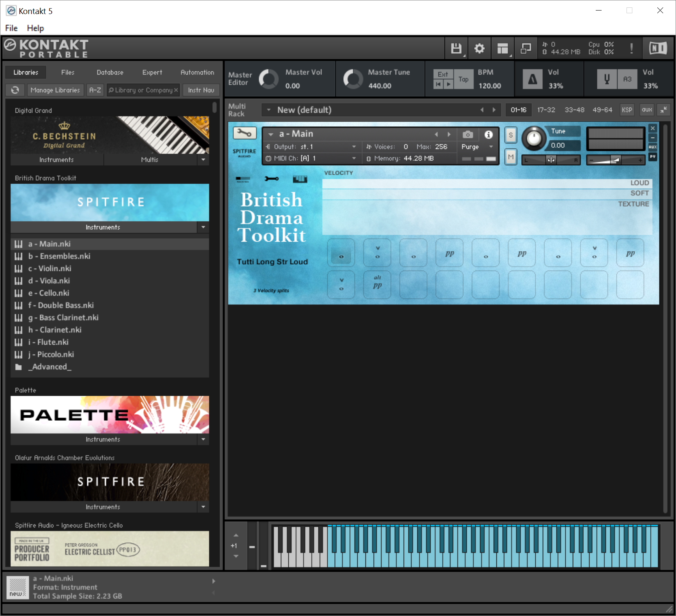This screenshot has height=616, width=676.
Task: Mute the a - Main instrument
Action: (511, 157)
